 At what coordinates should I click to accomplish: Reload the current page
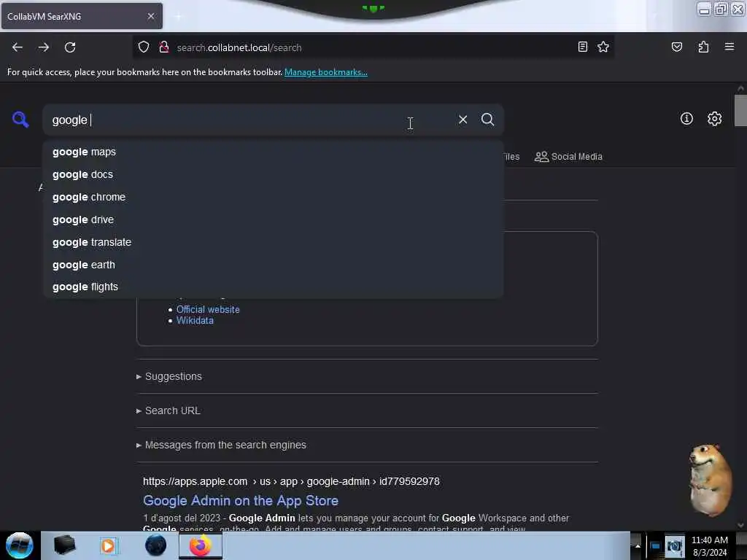(x=70, y=47)
